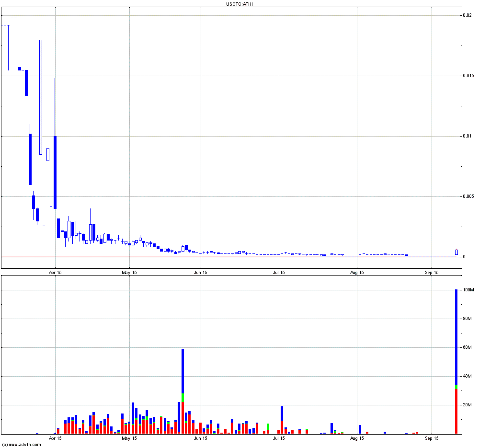Click the USOTC:ATHI chart title
The image size is (479, 448).
point(239,4)
